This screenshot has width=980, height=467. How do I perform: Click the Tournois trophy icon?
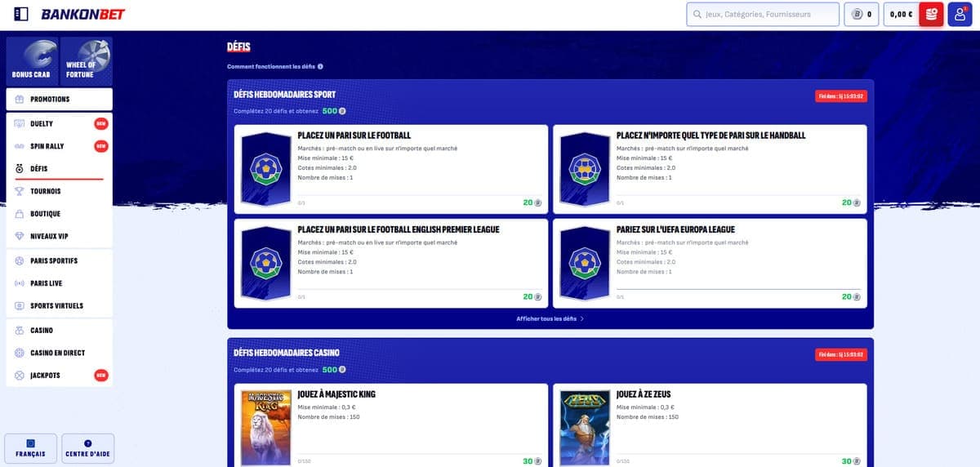[x=20, y=191]
